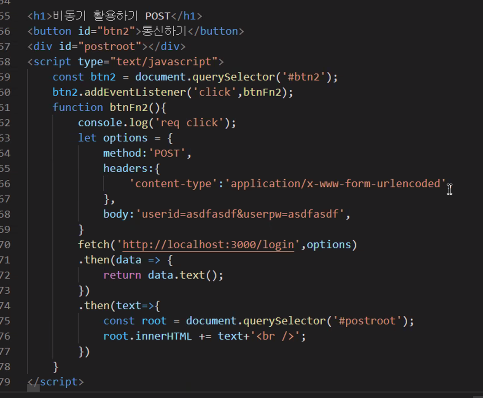This screenshot has height=398, width=483.
Task: Click the 'application/x-www-form-urlencoded' string
Action: tap(336, 184)
